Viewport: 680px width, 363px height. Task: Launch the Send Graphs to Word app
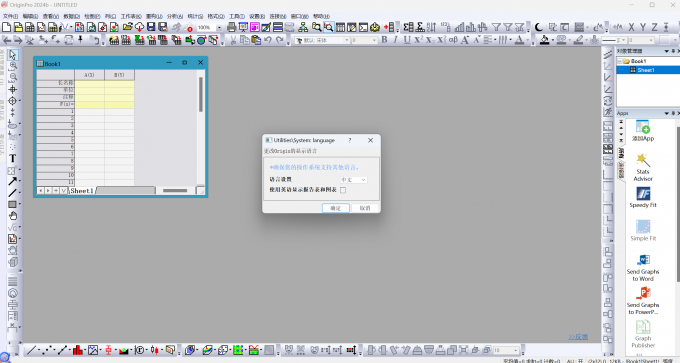[643, 268]
